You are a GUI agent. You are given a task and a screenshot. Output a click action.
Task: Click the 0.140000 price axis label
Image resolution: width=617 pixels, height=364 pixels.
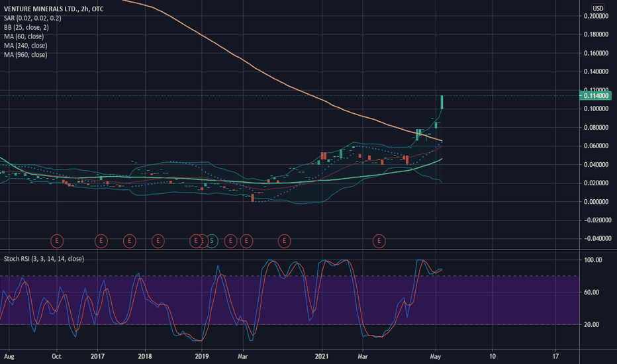pyautogui.click(x=596, y=71)
